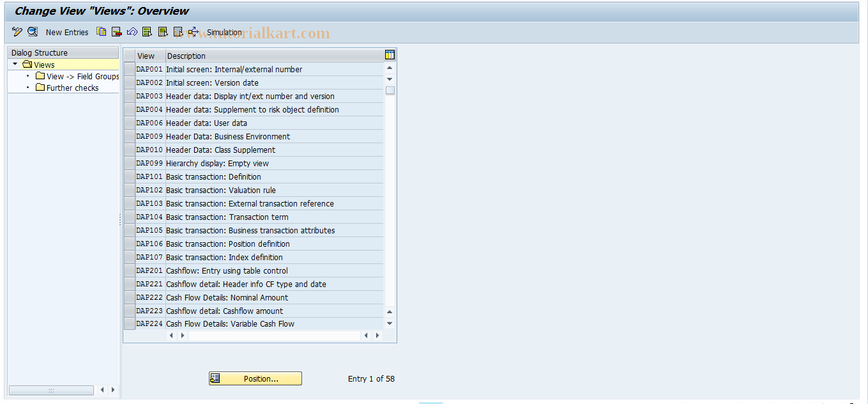Select row DAP101 with its row selector

[x=130, y=176]
